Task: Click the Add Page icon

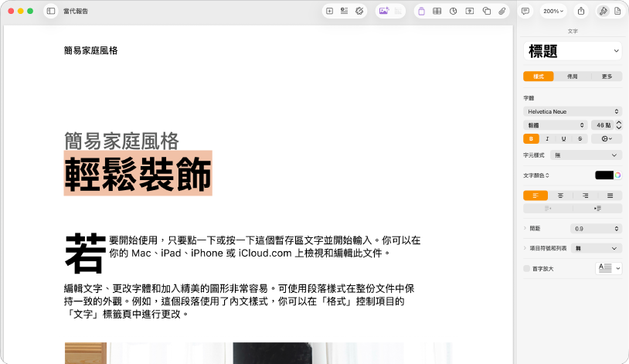Action: (x=329, y=12)
